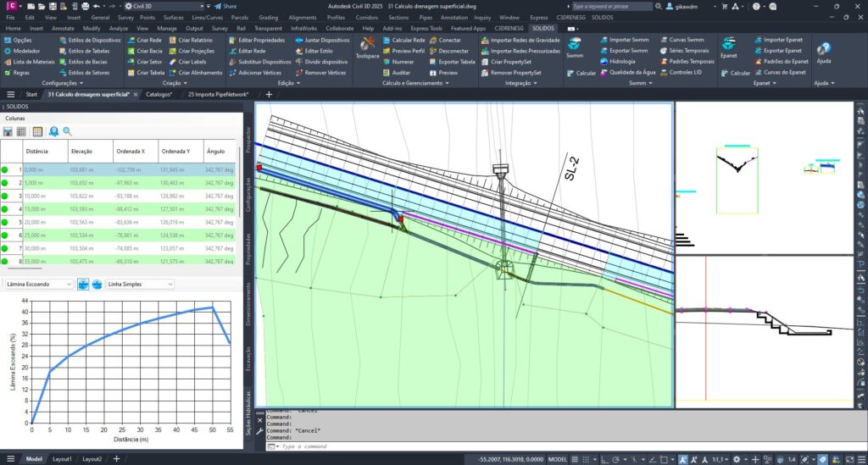
Task: Choose Remover Vértices tool
Action: pyautogui.click(x=320, y=73)
